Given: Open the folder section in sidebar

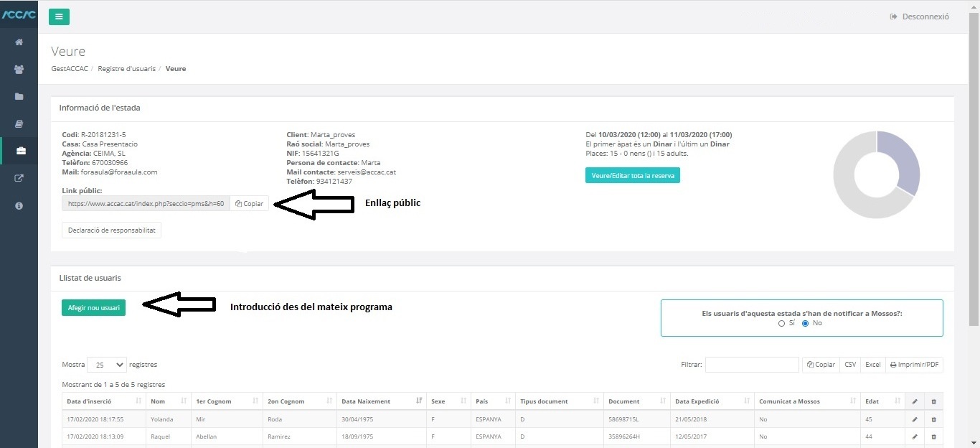Looking at the screenshot, I should pyautogui.click(x=19, y=96).
